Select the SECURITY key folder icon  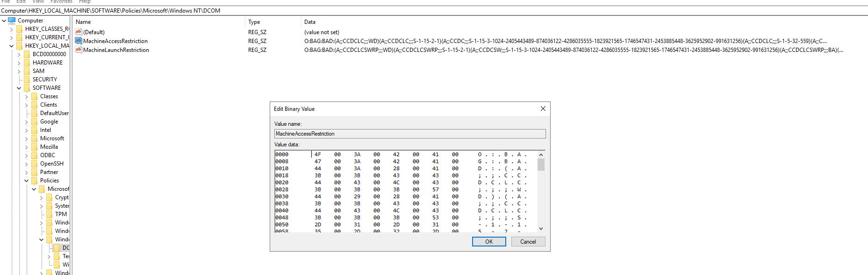27,79
